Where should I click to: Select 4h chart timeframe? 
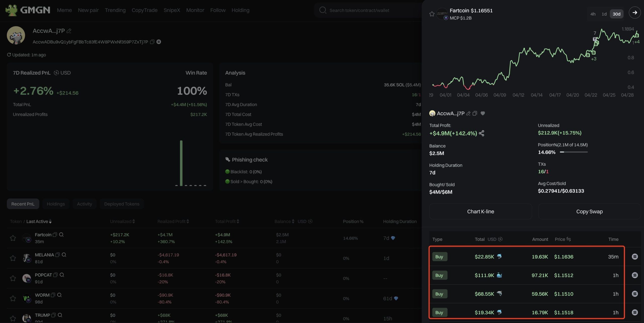[x=593, y=14]
